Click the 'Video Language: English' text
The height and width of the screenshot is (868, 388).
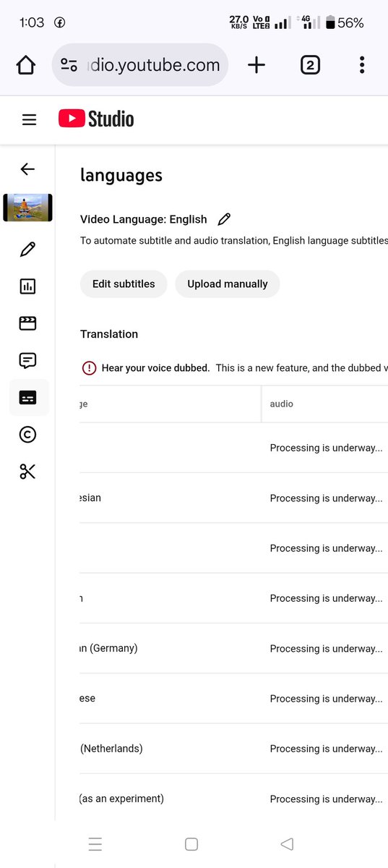(x=144, y=219)
